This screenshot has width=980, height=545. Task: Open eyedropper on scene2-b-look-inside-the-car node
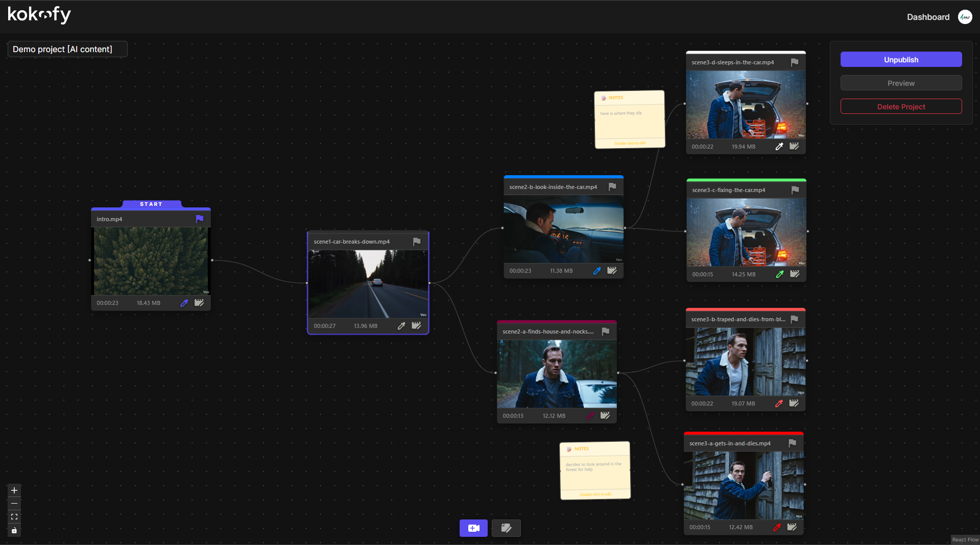597,271
